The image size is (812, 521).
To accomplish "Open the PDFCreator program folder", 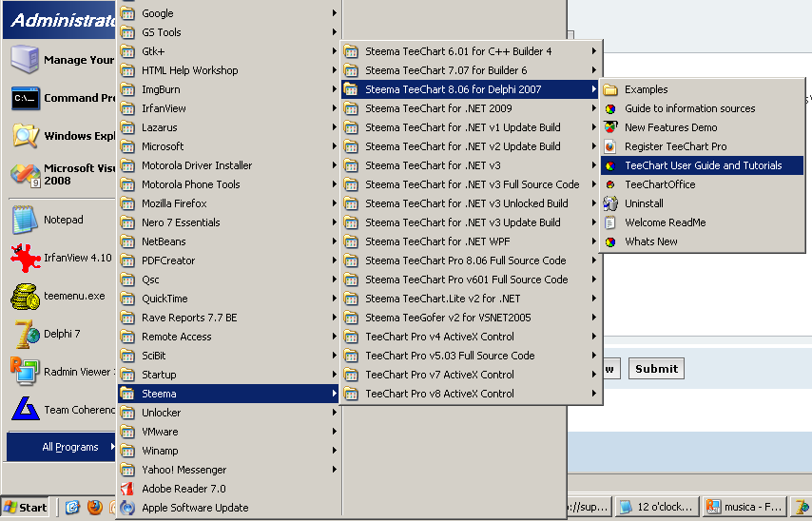I will (x=229, y=260).
